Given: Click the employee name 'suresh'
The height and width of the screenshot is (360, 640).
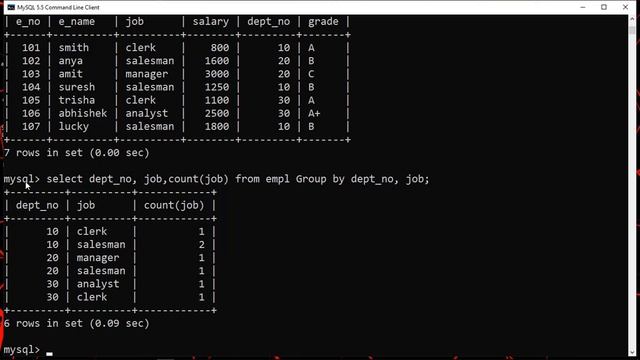Looking at the screenshot, I should 76,87.
